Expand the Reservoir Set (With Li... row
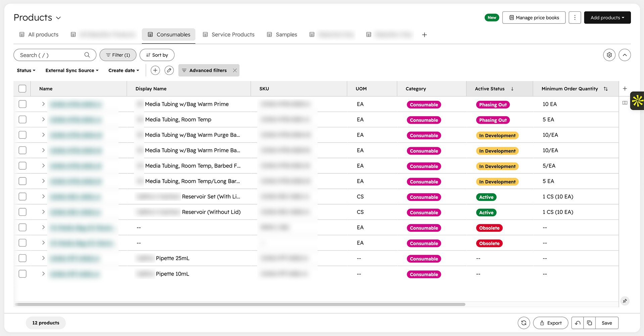 43,197
